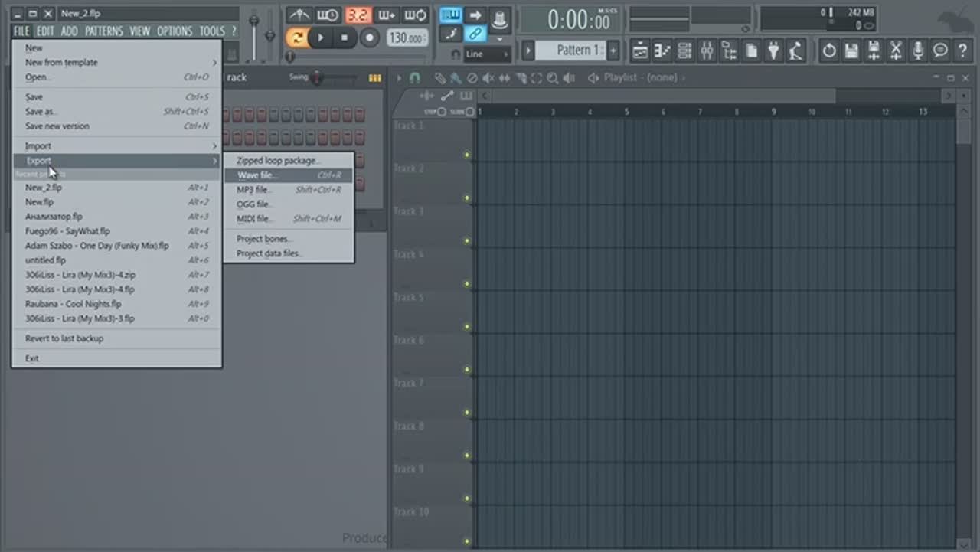Click the microphone one-click recording icon
This screenshot has height=552, width=980.
point(918,51)
